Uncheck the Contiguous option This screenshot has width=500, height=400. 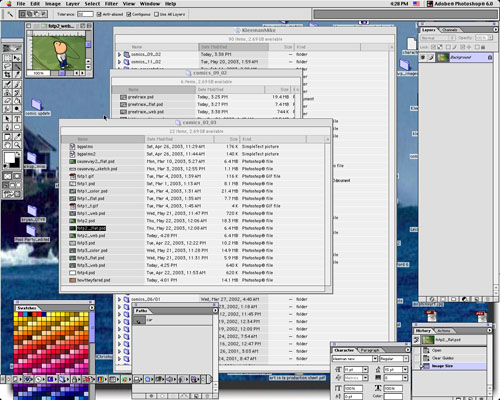point(129,14)
